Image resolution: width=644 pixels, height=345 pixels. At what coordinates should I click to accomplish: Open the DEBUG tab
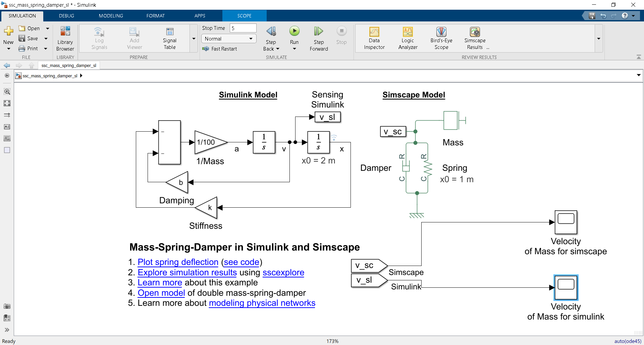point(66,15)
